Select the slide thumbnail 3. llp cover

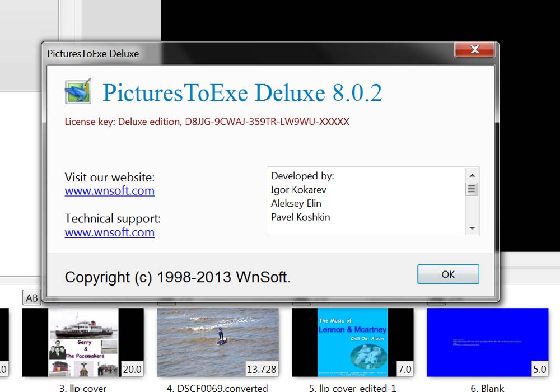(x=83, y=342)
